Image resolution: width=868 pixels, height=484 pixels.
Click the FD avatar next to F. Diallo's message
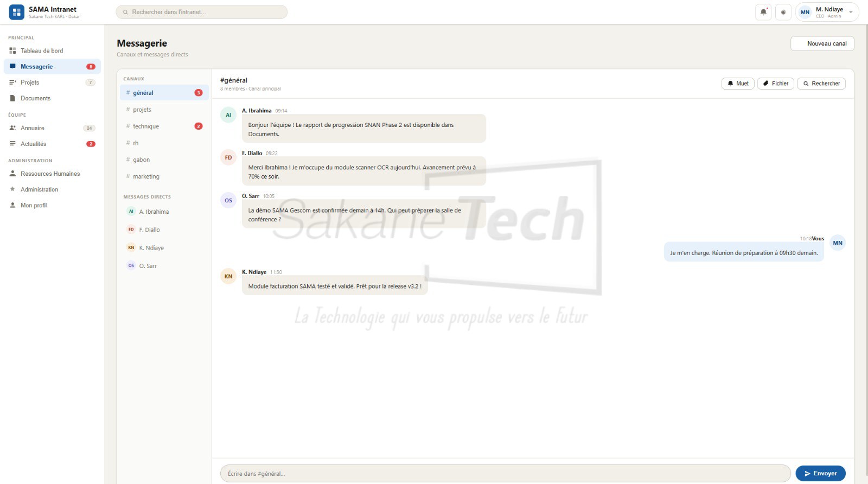[228, 157]
